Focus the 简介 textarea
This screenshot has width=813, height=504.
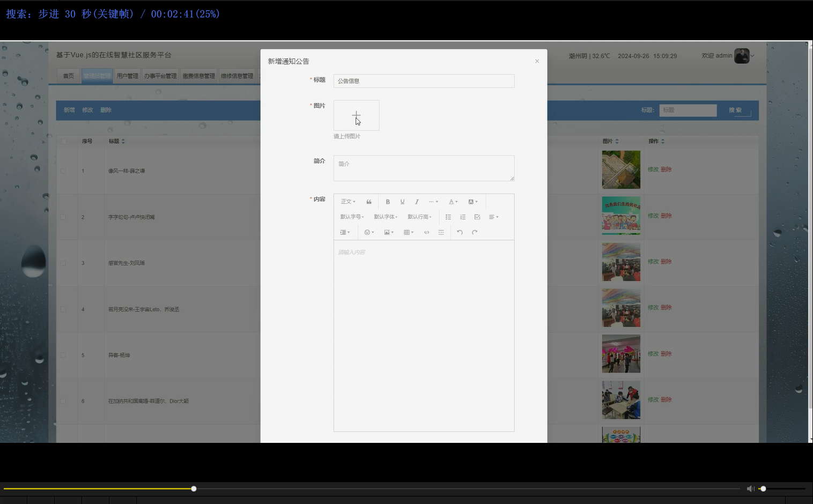[x=424, y=168]
